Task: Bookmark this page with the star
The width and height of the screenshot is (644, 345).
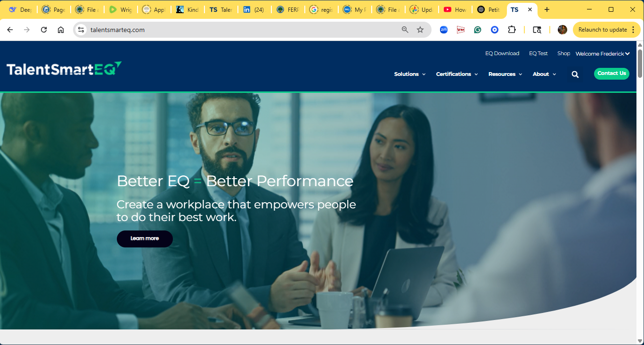Action: [420, 30]
